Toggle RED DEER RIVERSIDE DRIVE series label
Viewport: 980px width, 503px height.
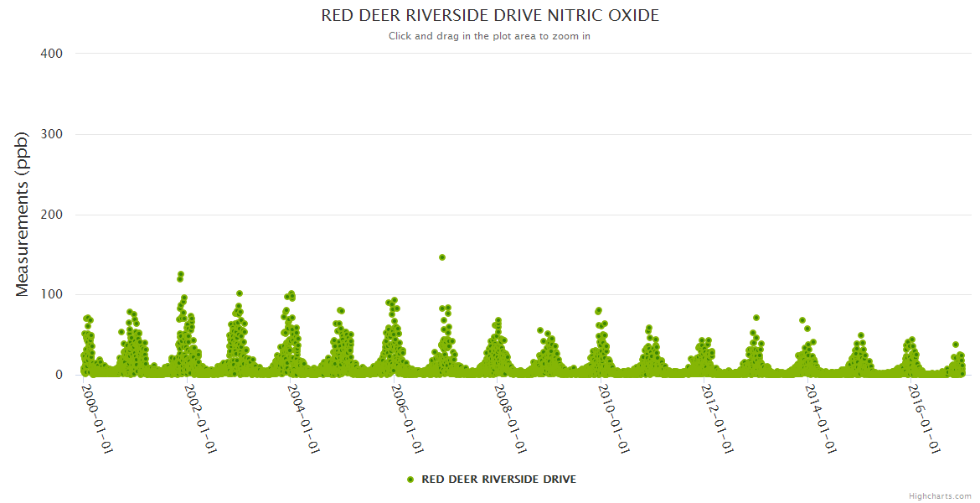point(498,480)
